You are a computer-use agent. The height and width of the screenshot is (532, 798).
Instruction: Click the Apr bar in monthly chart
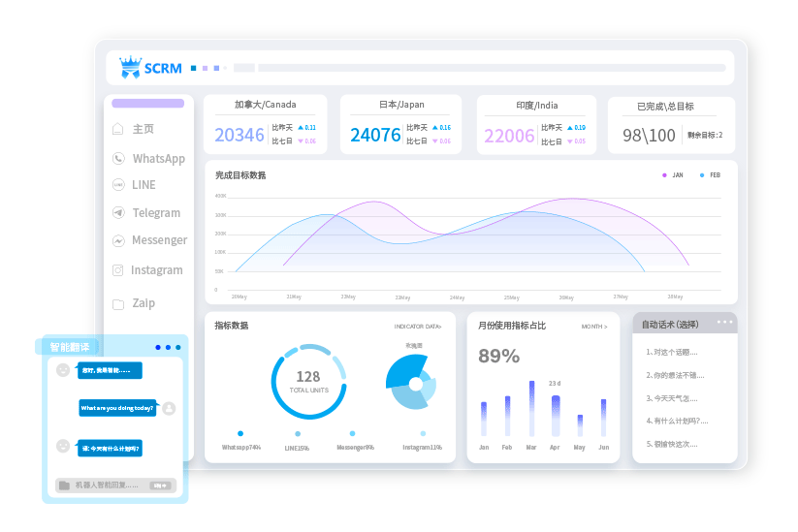tap(556, 416)
